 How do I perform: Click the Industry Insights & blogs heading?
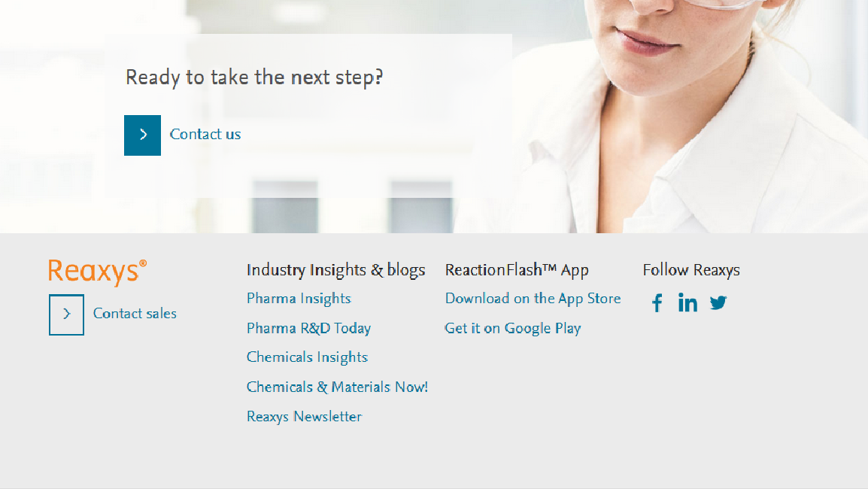click(336, 269)
